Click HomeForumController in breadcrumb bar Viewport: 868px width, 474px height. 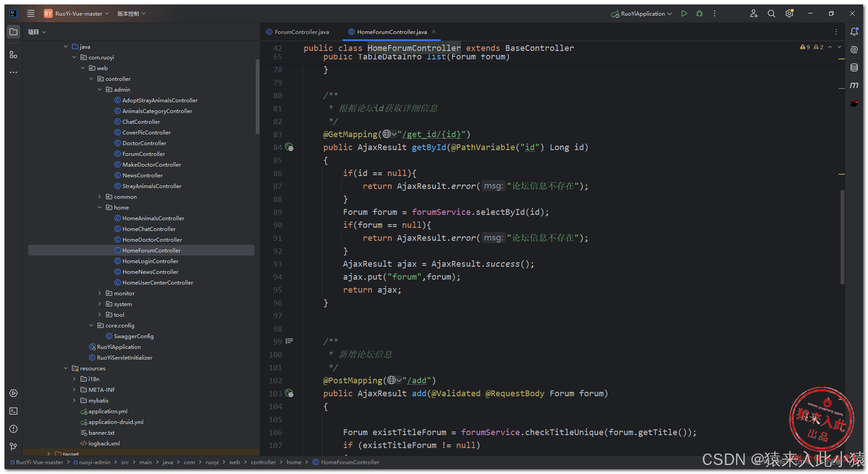point(346,462)
